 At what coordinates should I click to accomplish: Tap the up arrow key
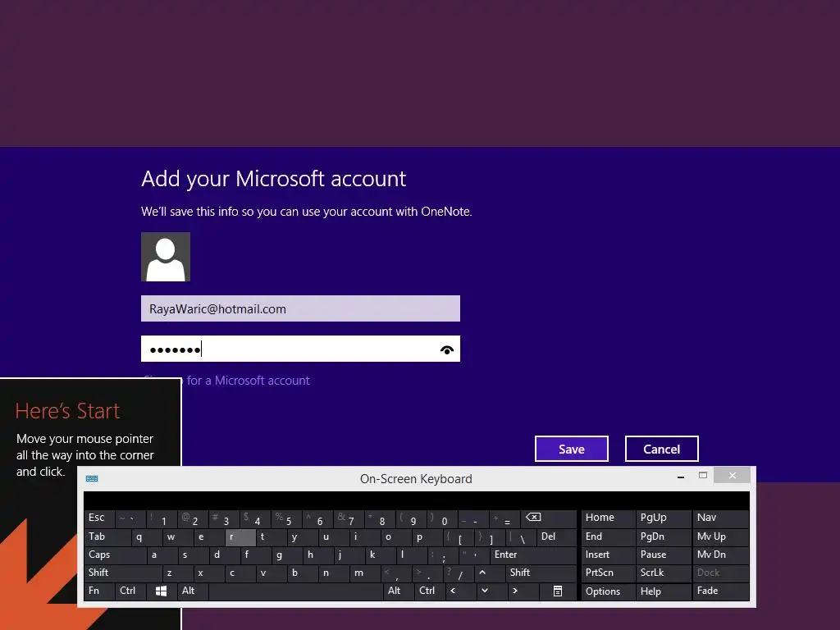tap(491, 573)
